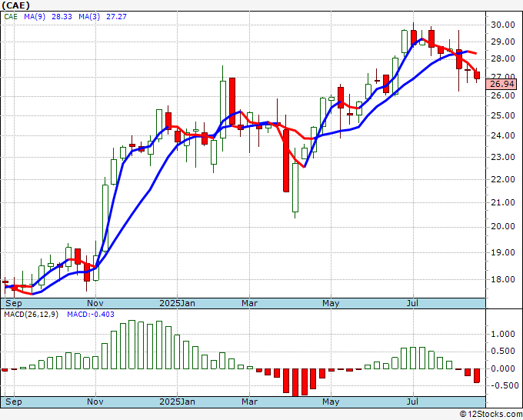The width and height of the screenshot is (523, 420).
Task: Click the 29.00 price axis label
Action: [x=503, y=42]
